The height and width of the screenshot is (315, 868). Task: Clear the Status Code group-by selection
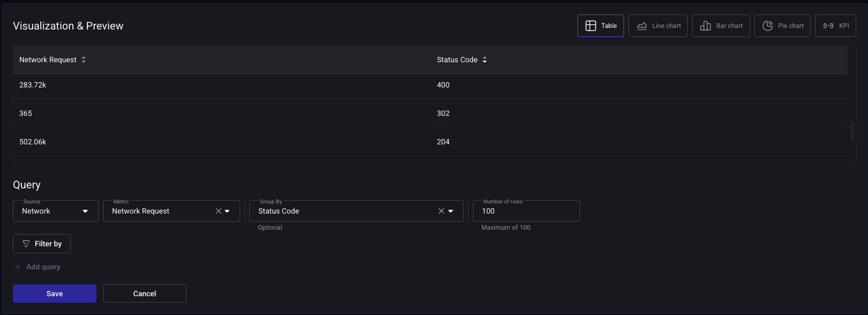point(441,211)
